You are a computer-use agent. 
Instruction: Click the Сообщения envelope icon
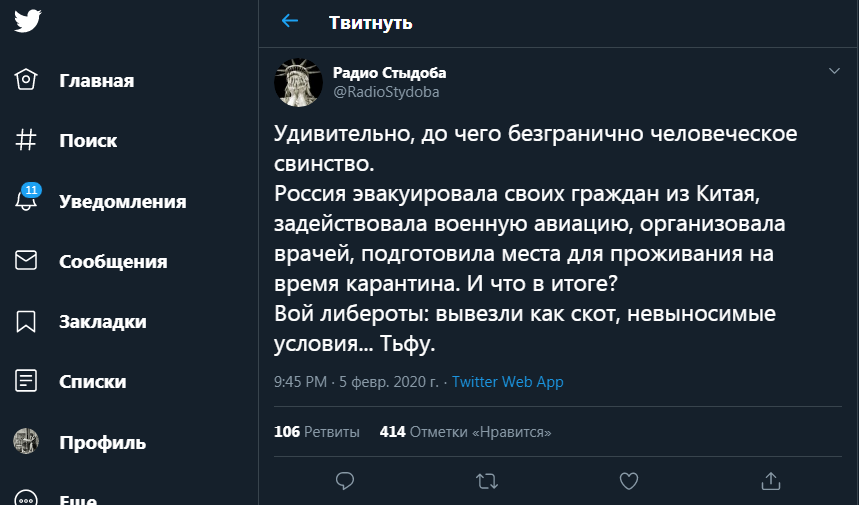pyautogui.click(x=27, y=261)
